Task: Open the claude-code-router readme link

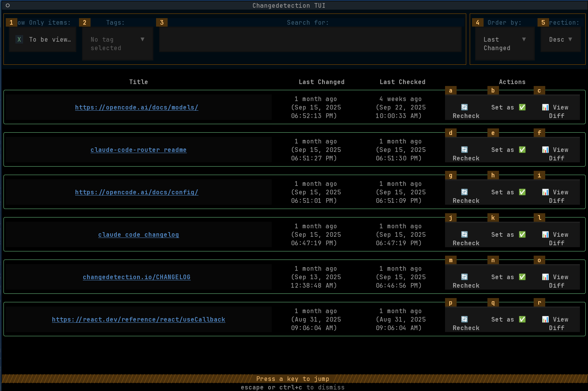Action: pos(139,150)
